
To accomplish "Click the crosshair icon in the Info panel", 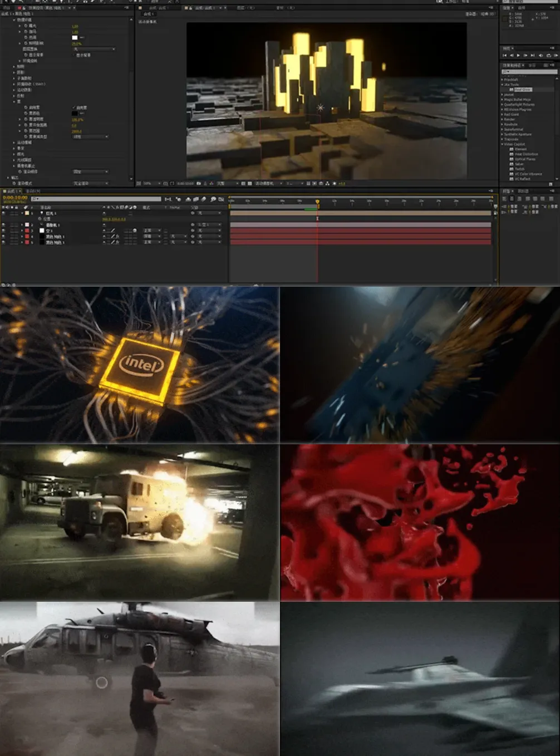I will pos(533,19).
